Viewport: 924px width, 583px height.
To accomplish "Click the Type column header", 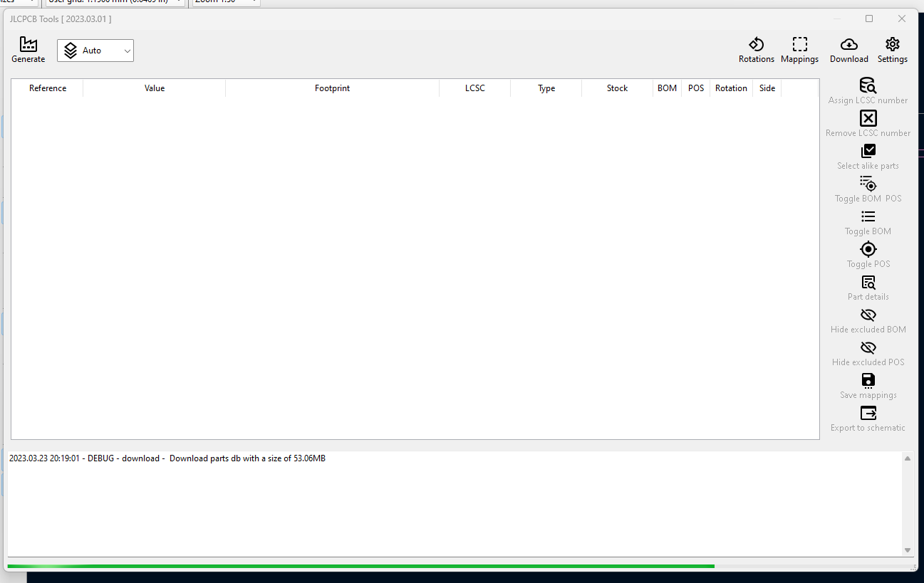I will 546,88.
